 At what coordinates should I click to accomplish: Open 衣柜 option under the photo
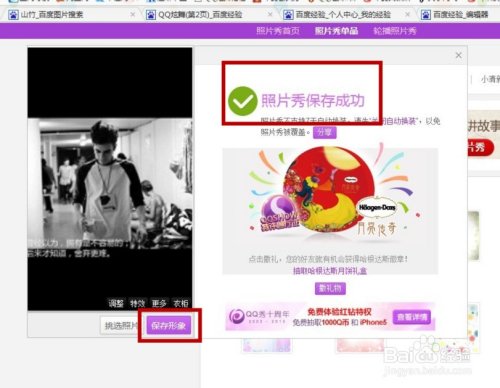point(181,303)
